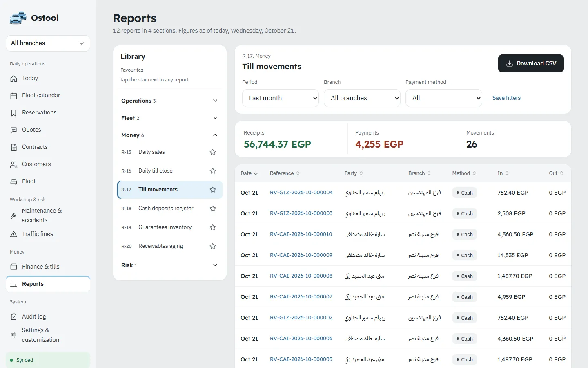This screenshot has height=368, width=588.
Task: Open the Period dropdown showing Last month
Action: (281, 98)
